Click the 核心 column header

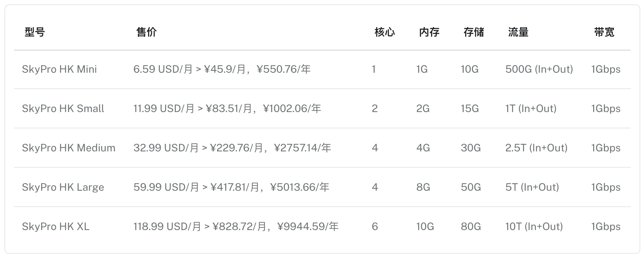pyautogui.click(x=385, y=32)
